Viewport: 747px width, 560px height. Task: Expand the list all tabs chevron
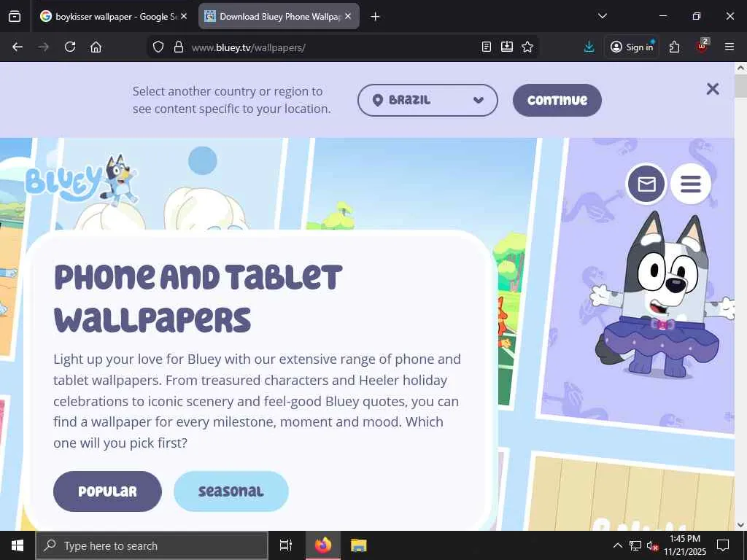[602, 16]
